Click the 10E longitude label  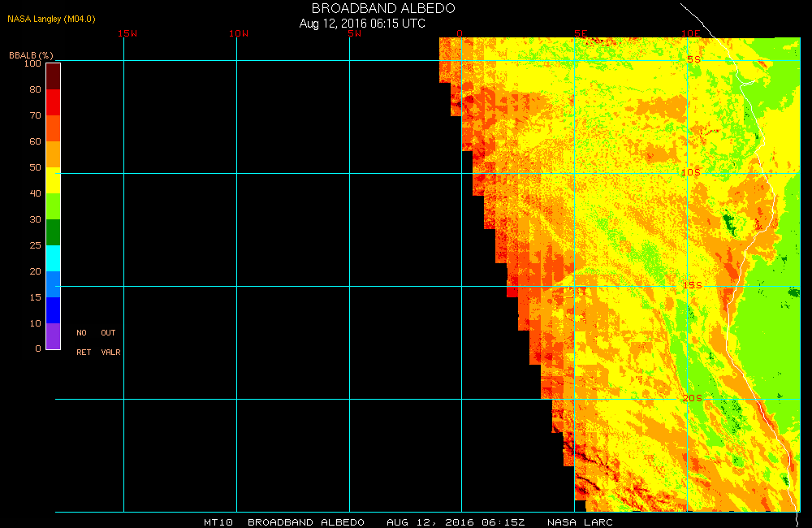coord(690,33)
